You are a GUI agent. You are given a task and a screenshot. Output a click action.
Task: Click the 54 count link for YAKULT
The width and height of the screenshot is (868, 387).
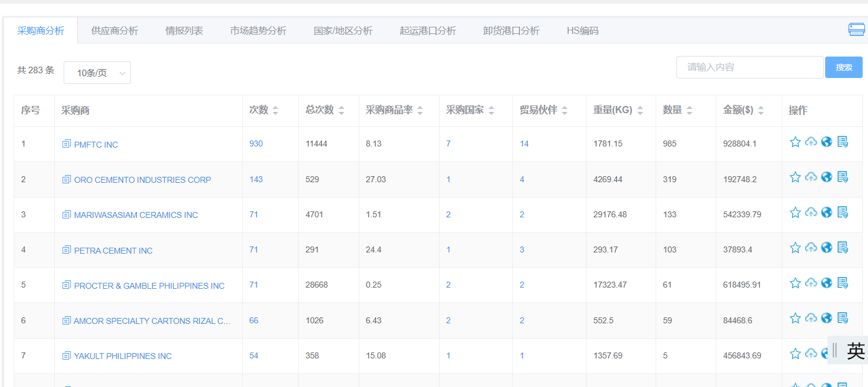[x=254, y=355]
